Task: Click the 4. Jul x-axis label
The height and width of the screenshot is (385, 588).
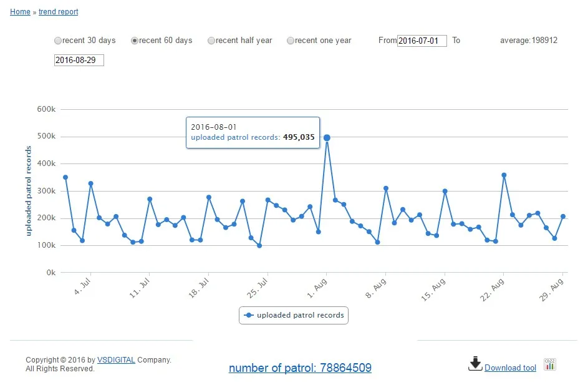Action: (82, 286)
